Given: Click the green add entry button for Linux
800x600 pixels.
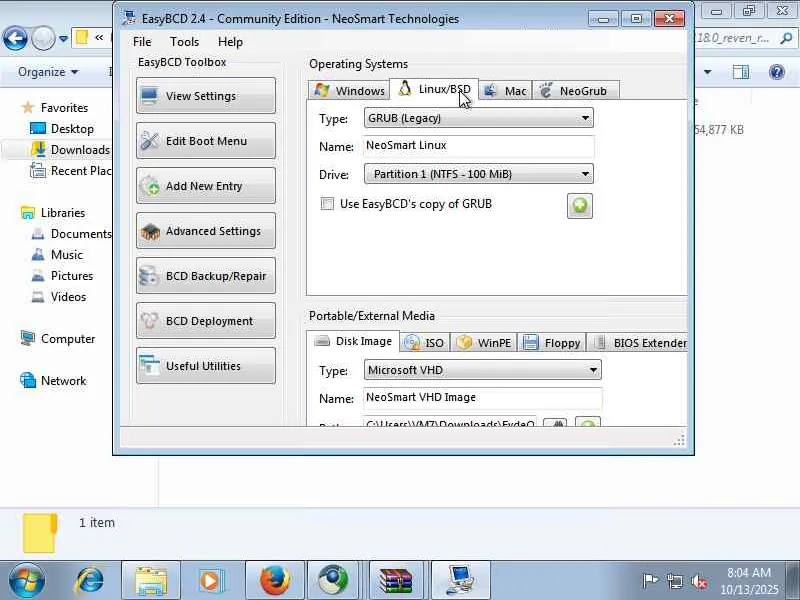Looking at the screenshot, I should [x=580, y=206].
